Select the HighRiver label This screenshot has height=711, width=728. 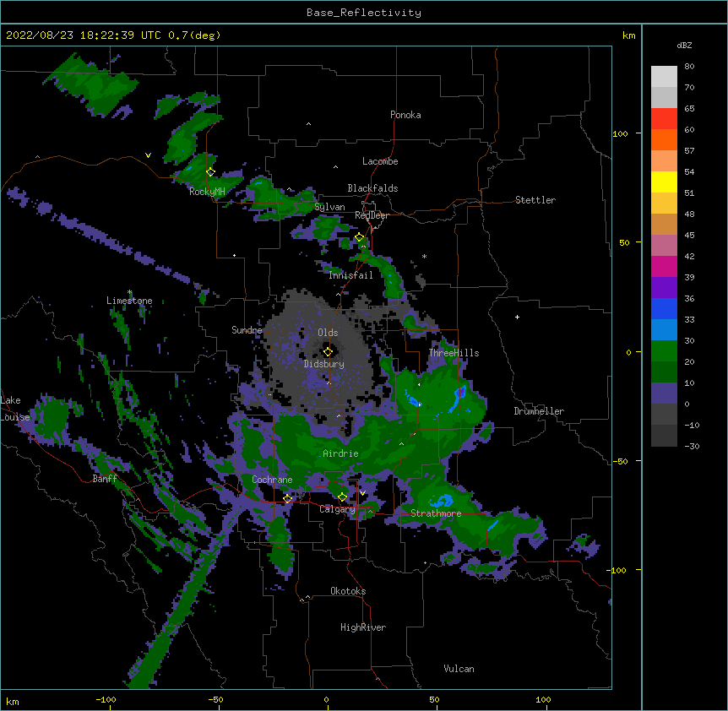click(363, 627)
